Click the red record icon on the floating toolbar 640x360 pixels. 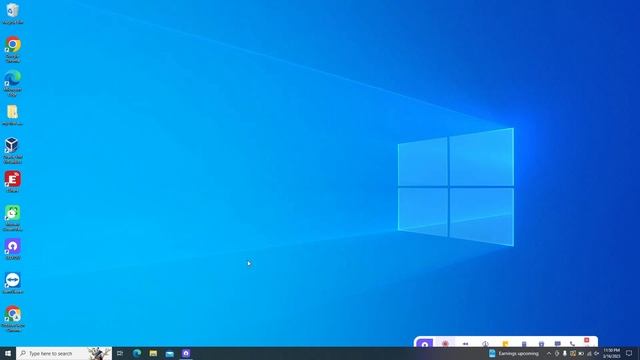click(x=445, y=343)
